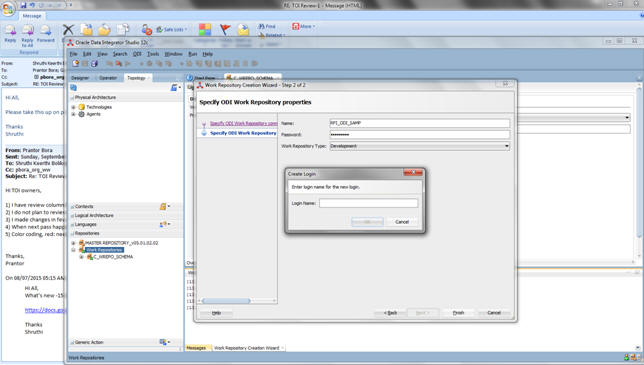Viewport: 644px width, 365px height.
Task: Click the C_WREPO_SCHEMA repository icon
Action: (x=90, y=257)
